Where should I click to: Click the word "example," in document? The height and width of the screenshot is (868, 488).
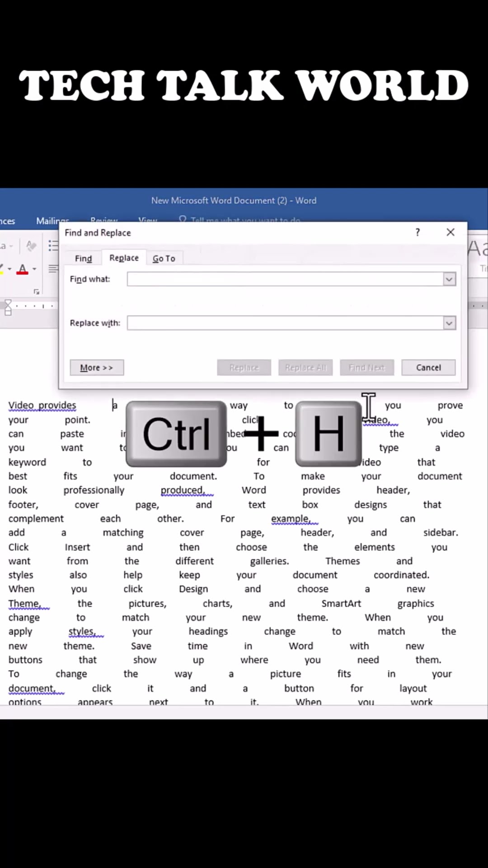[x=291, y=519]
